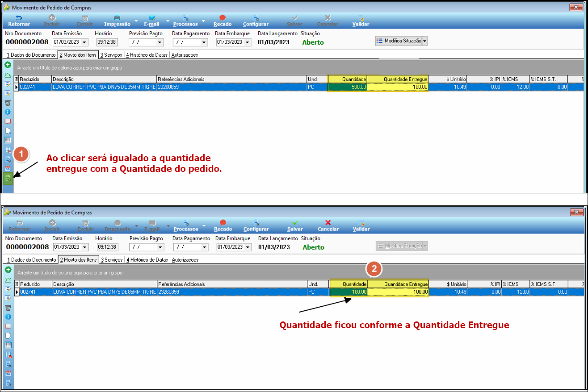Viewport: 588px width, 392px height.
Task: Open Impressão in the upper window toolbar
Action: [117, 21]
